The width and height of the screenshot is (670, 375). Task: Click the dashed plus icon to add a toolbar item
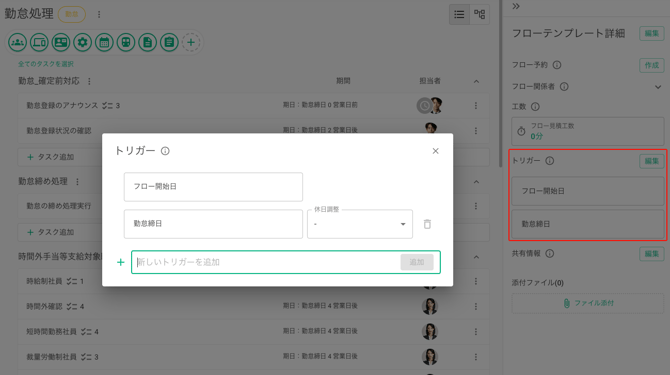coord(191,42)
